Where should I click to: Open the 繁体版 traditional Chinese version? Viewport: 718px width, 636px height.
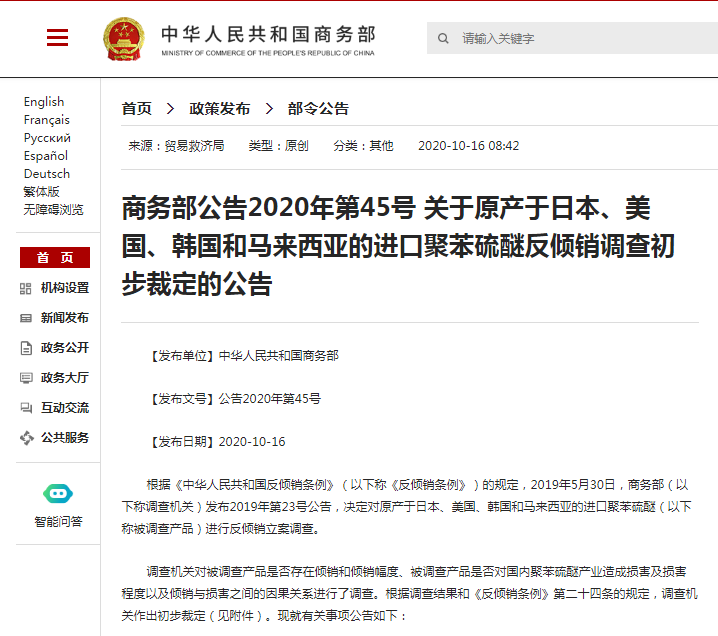pyautogui.click(x=42, y=192)
